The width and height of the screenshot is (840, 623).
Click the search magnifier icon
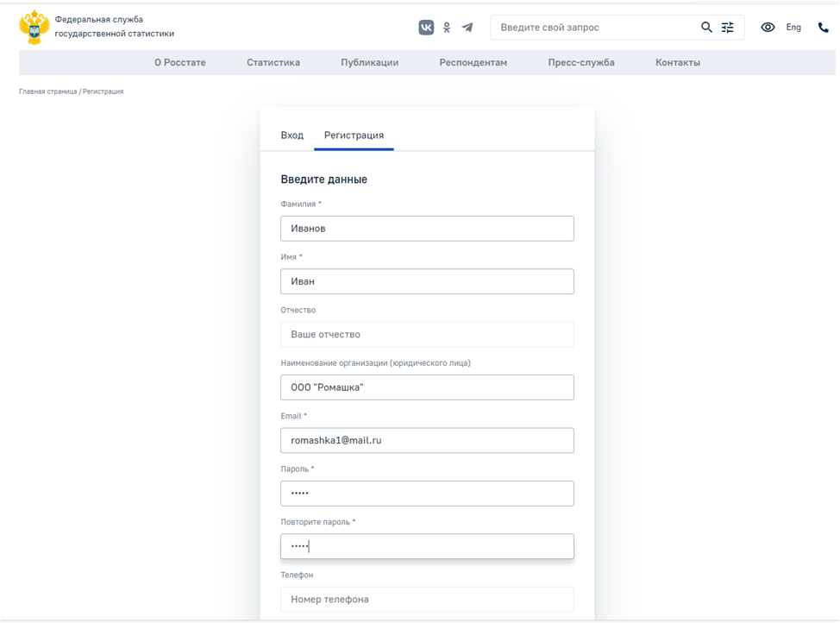[706, 28]
